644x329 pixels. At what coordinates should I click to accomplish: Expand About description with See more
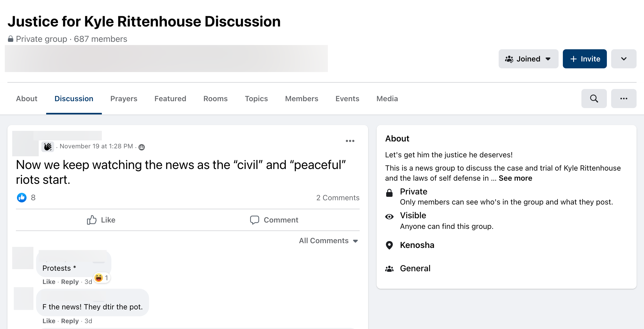coord(515,178)
